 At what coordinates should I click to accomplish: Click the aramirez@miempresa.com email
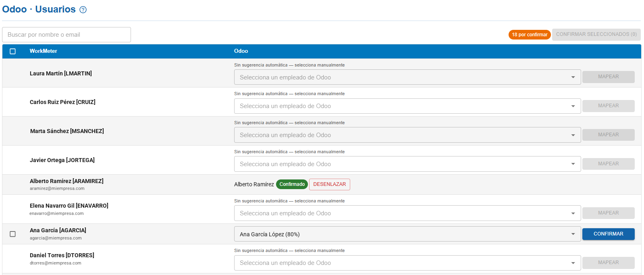click(57, 188)
